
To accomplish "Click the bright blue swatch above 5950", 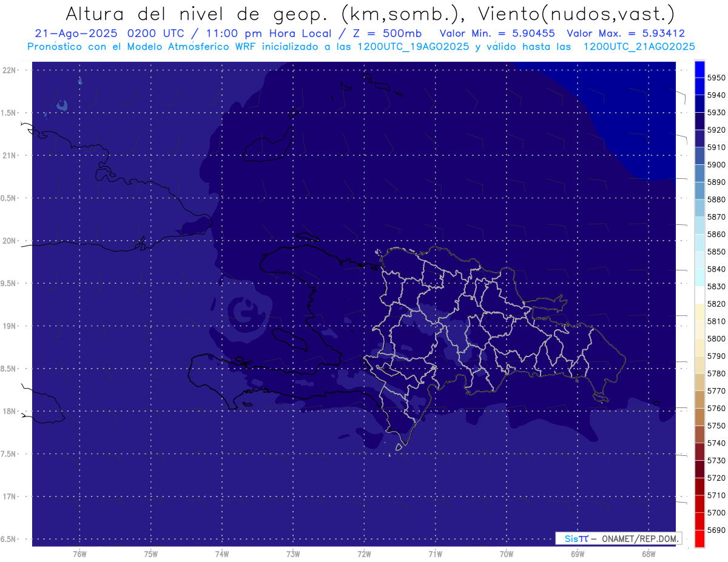I will point(699,69).
